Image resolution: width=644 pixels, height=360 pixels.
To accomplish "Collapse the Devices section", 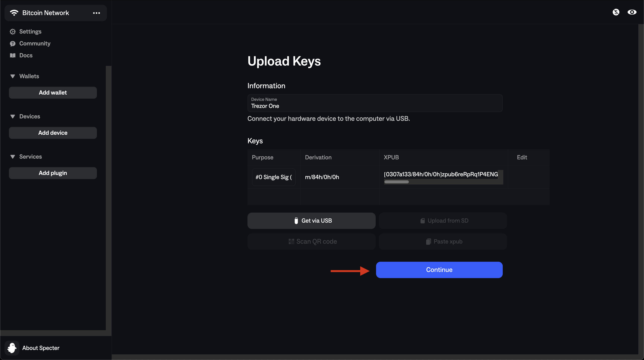I will [x=13, y=117].
